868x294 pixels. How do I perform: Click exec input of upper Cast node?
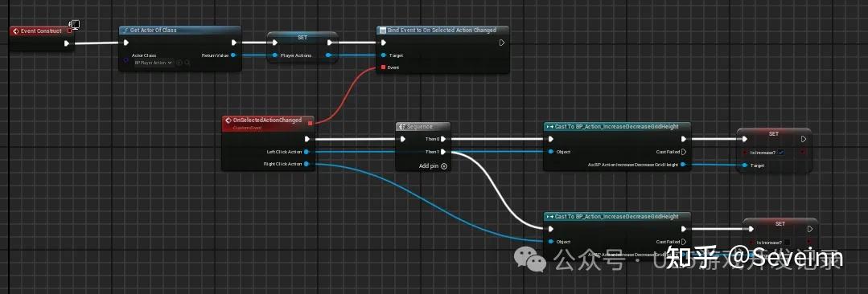pyautogui.click(x=551, y=139)
